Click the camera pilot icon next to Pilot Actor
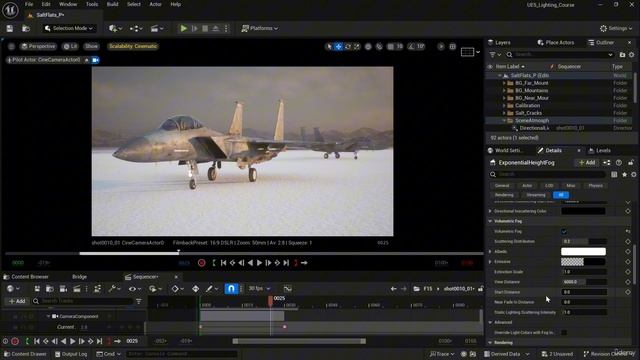The width and height of the screenshot is (640, 360). point(96,60)
